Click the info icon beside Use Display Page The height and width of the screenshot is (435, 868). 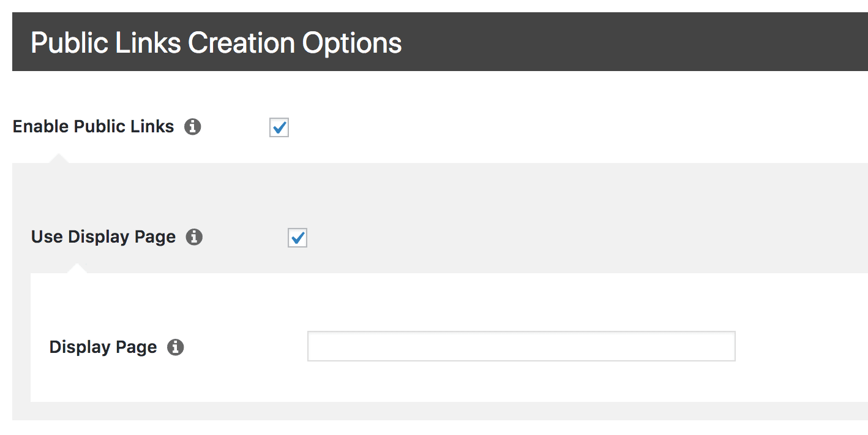point(194,237)
